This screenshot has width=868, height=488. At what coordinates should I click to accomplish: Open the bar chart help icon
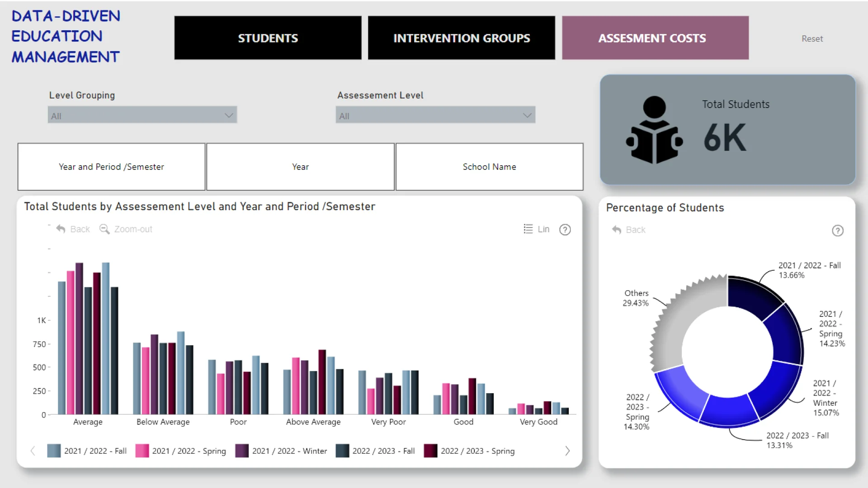565,230
